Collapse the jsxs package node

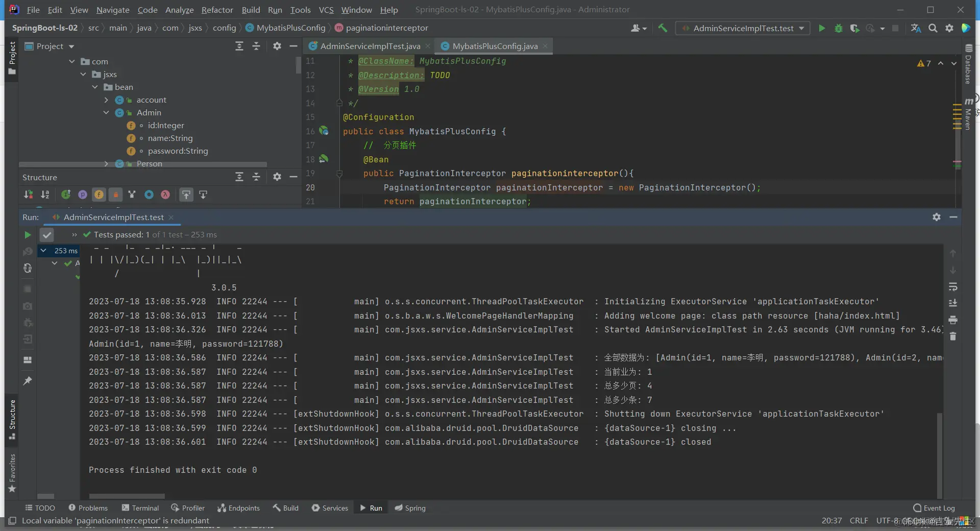(x=83, y=74)
